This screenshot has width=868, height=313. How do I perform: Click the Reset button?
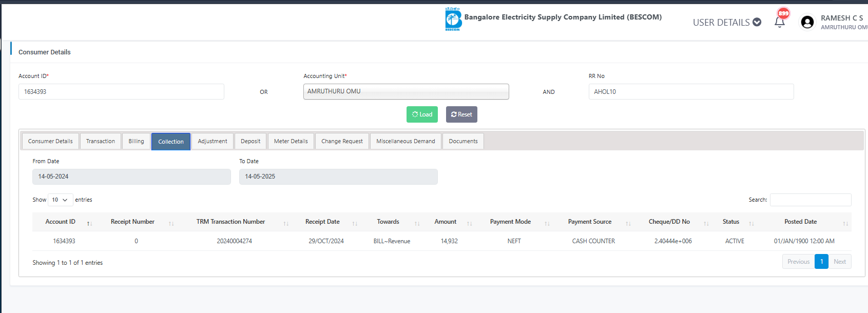pyautogui.click(x=461, y=114)
